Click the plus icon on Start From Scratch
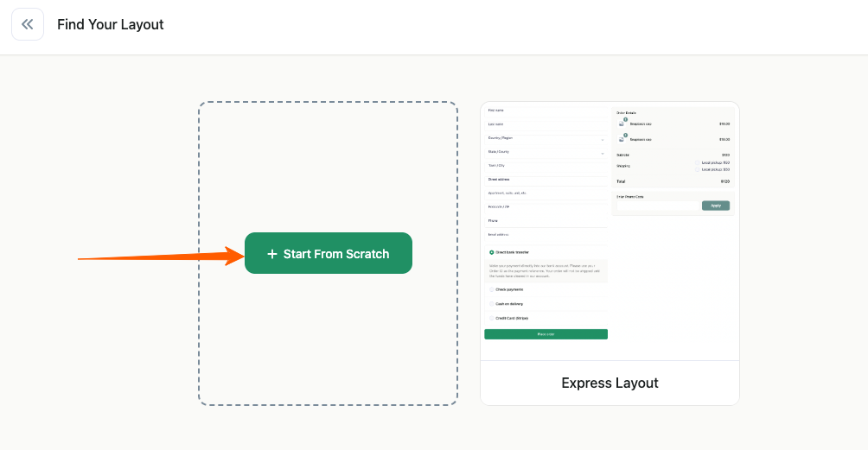The height and width of the screenshot is (450, 868). pyautogui.click(x=272, y=254)
